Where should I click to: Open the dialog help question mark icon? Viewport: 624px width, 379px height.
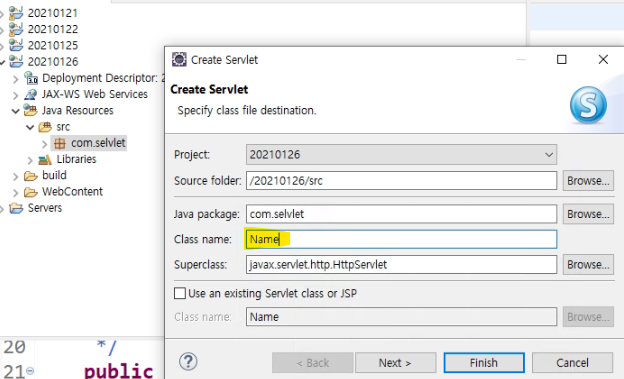pyautogui.click(x=188, y=361)
